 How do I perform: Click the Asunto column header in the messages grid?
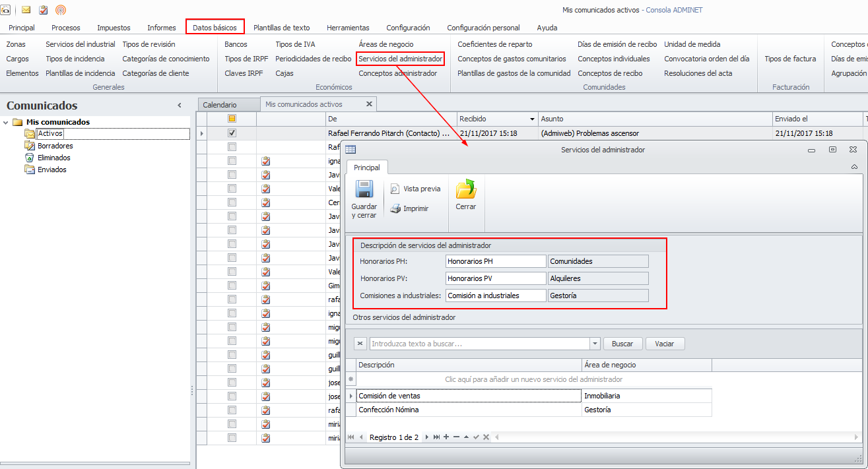(x=655, y=119)
